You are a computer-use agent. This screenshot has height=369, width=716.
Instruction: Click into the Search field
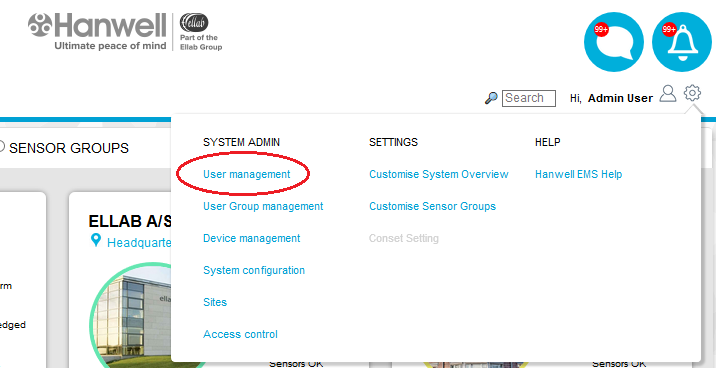coord(529,98)
